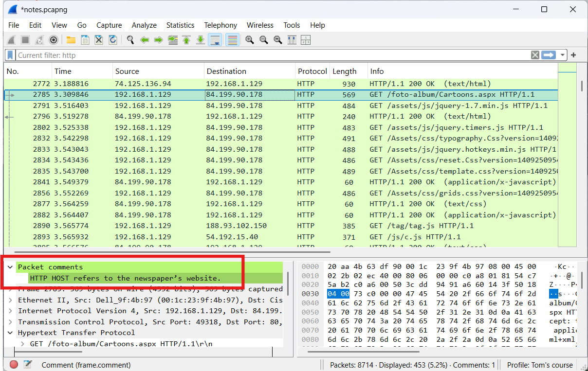Click the open capture file folder icon
Screen dimensions: 588x371
(x=71, y=40)
